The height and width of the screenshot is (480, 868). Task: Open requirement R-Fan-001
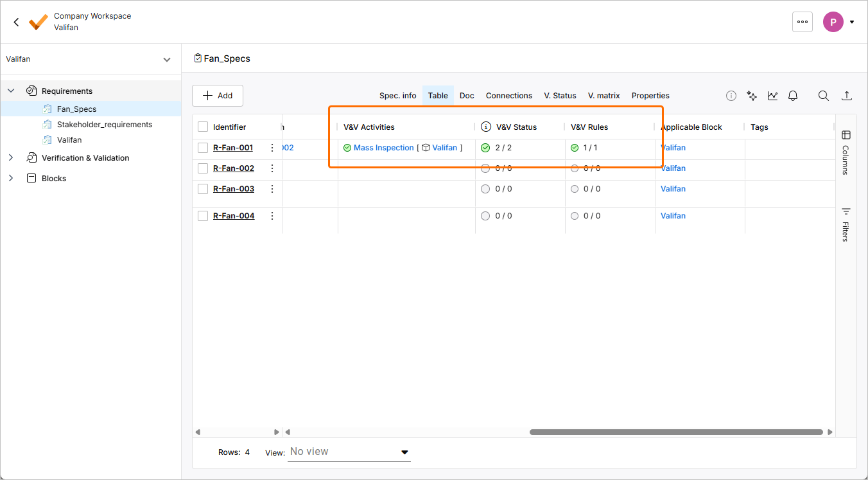pyautogui.click(x=233, y=148)
